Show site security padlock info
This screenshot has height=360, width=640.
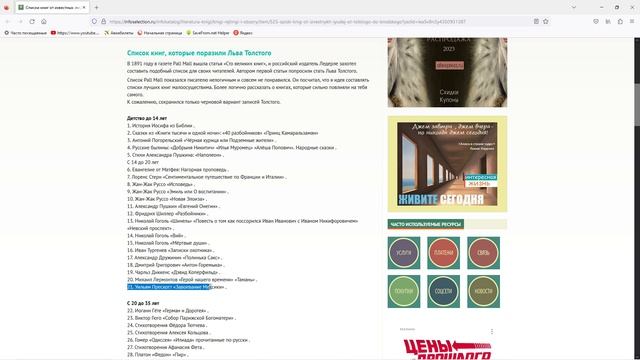pos(103,22)
